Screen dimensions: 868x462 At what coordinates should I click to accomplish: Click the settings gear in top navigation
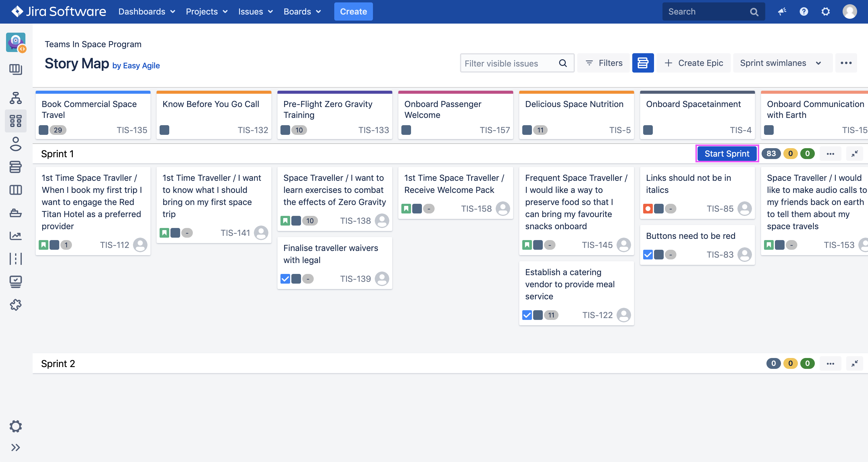(826, 11)
